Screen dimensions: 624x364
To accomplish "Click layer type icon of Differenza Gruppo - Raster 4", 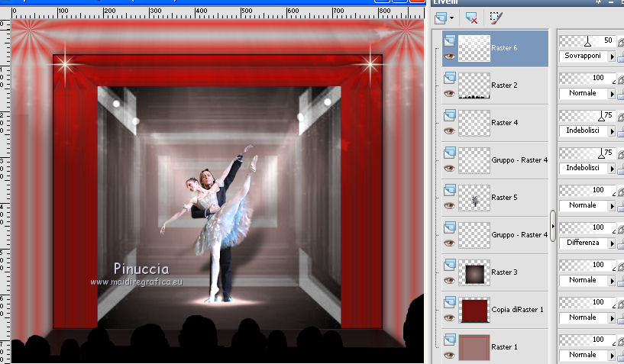I will [x=450, y=227].
